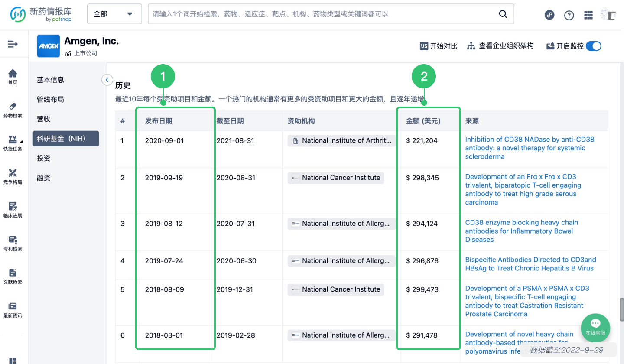Select 营收 section
The width and height of the screenshot is (624, 364).
44,119
